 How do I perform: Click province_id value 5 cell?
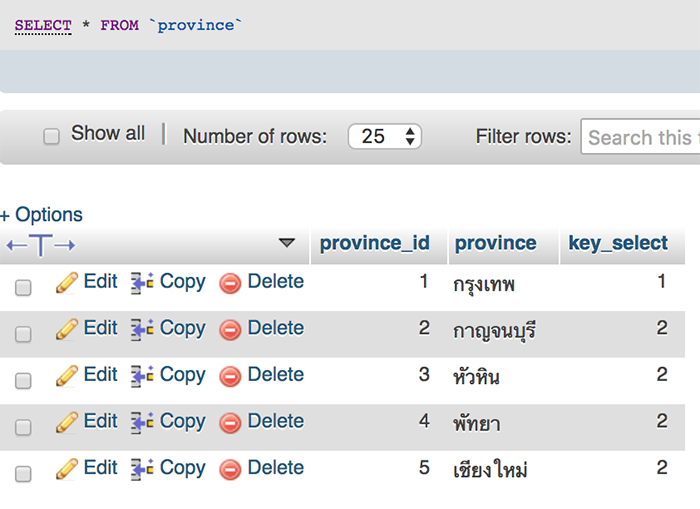424,468
